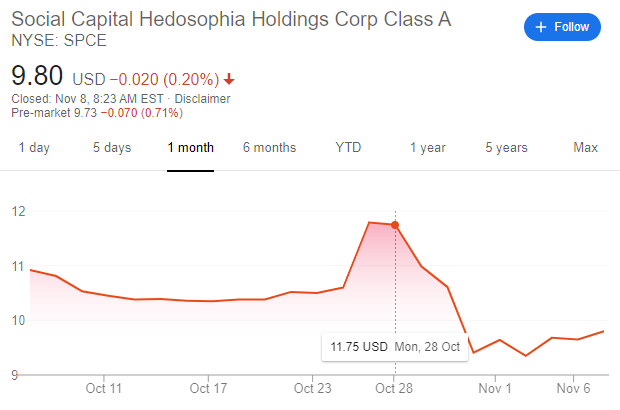Viewport: 620px width, 410px height.
Task: Select the 1 month tab
Action: coord(190,148)
